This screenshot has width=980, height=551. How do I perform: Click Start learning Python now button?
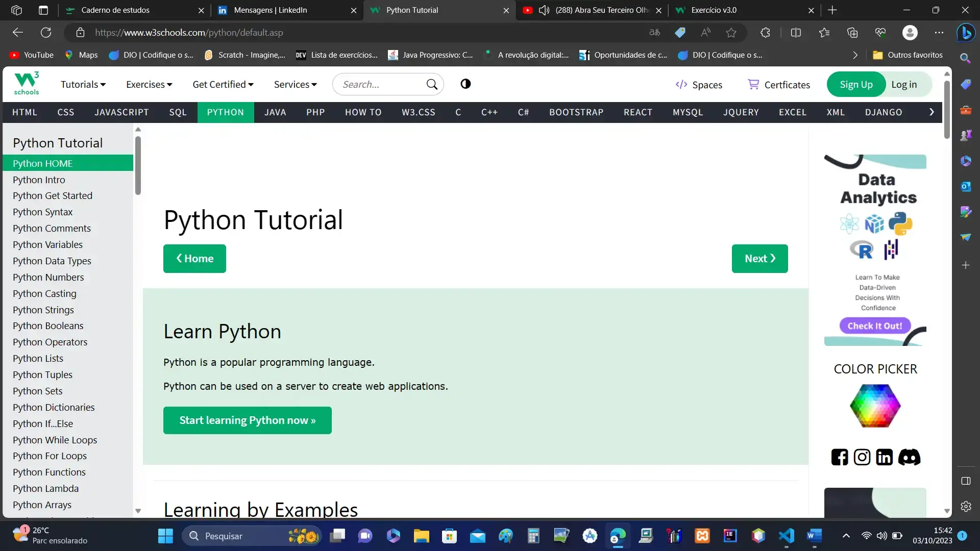tap(248, 420)
